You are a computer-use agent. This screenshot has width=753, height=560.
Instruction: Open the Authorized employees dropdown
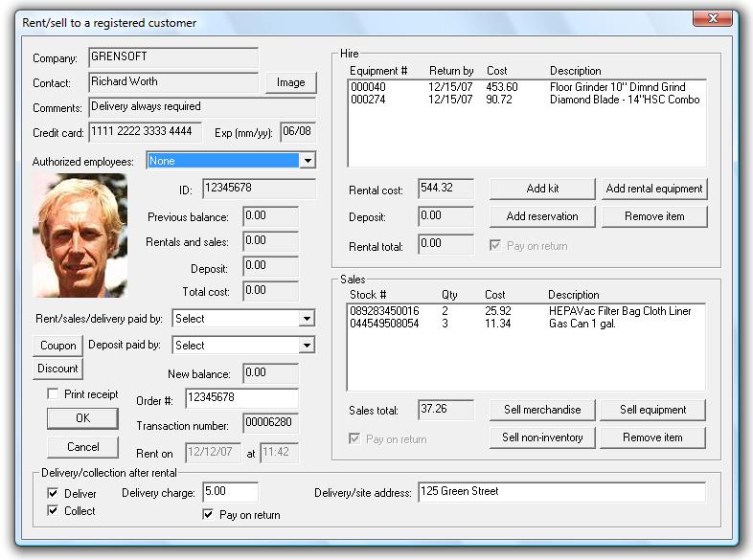pos(308,161)
